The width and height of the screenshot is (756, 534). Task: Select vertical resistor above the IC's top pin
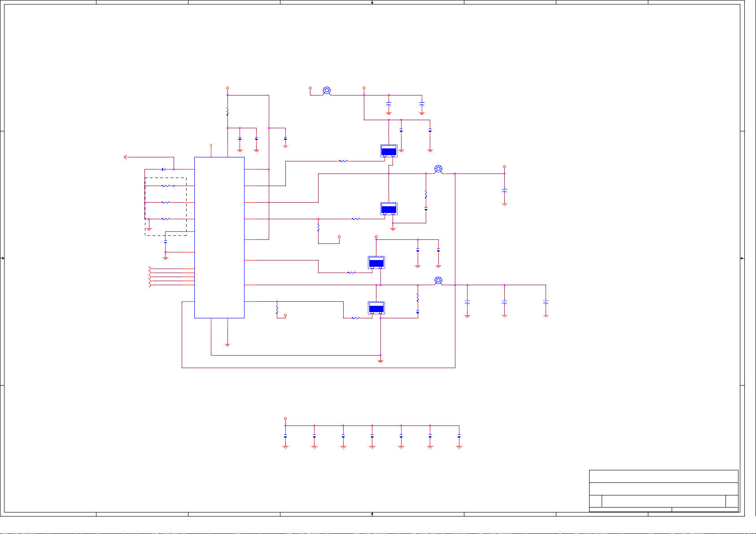coord(227,111)
